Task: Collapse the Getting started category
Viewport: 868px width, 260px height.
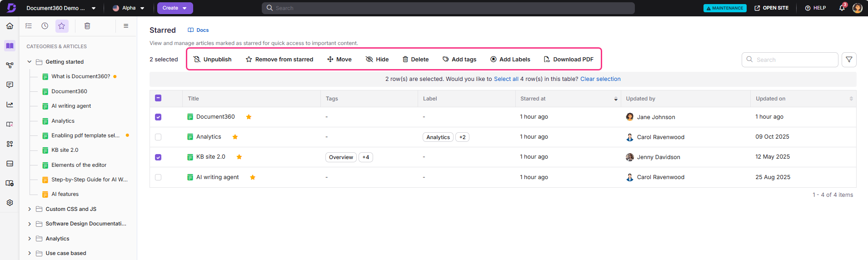Action: pos(30,62)
